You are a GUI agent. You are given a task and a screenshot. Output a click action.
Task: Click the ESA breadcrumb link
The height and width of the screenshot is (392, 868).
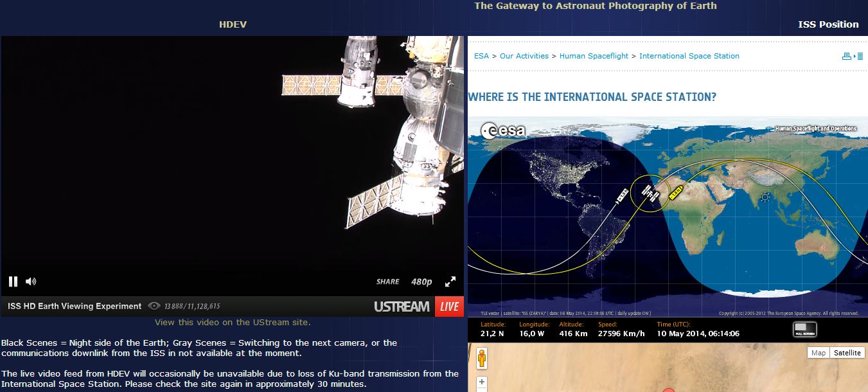tap(481, 56)
